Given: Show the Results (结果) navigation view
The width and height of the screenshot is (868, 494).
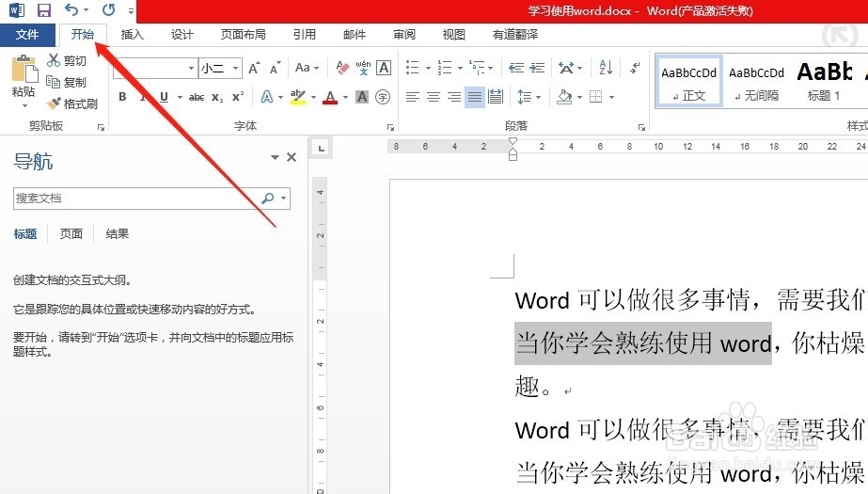Looking at the screenshot, I should pyautogui.click(x=118, y=233).
